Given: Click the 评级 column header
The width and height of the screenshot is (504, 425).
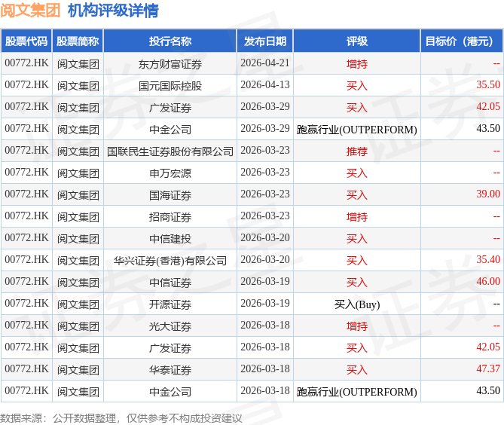Looking at the screenshot, I should [x=357, y=41].
